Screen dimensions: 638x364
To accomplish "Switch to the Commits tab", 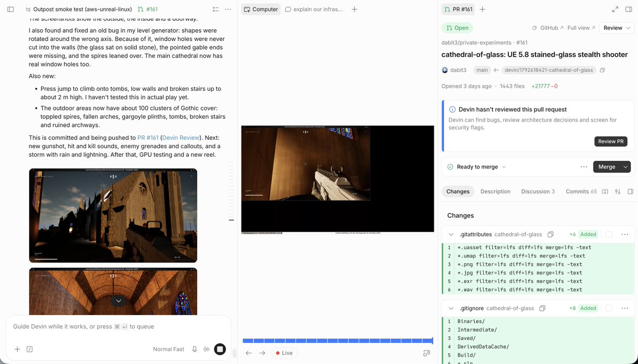I will click(581, 191).
